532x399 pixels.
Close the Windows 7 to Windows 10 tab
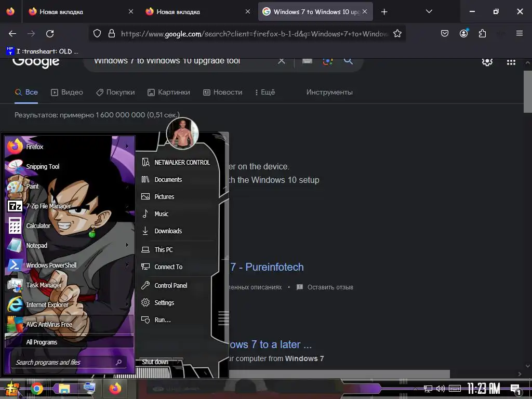point(365,11)
